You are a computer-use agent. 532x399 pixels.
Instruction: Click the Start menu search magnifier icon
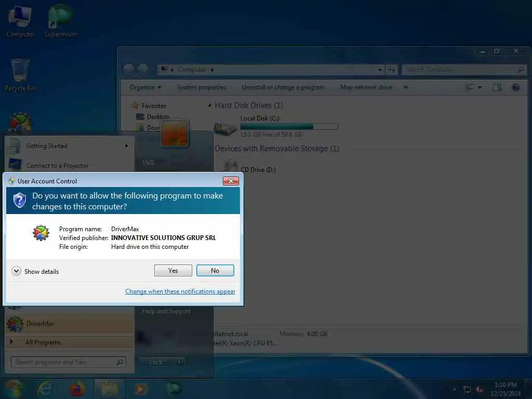[120, 362]
